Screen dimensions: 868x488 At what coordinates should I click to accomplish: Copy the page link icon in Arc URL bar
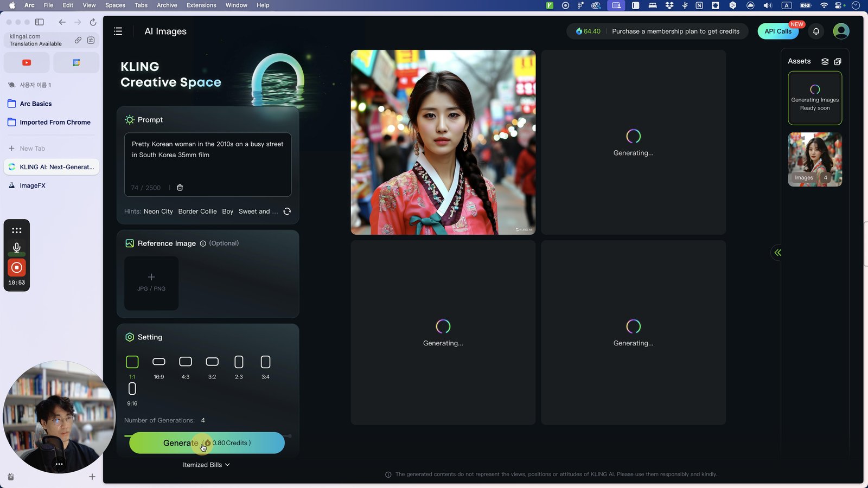click(x=78, y=40)
